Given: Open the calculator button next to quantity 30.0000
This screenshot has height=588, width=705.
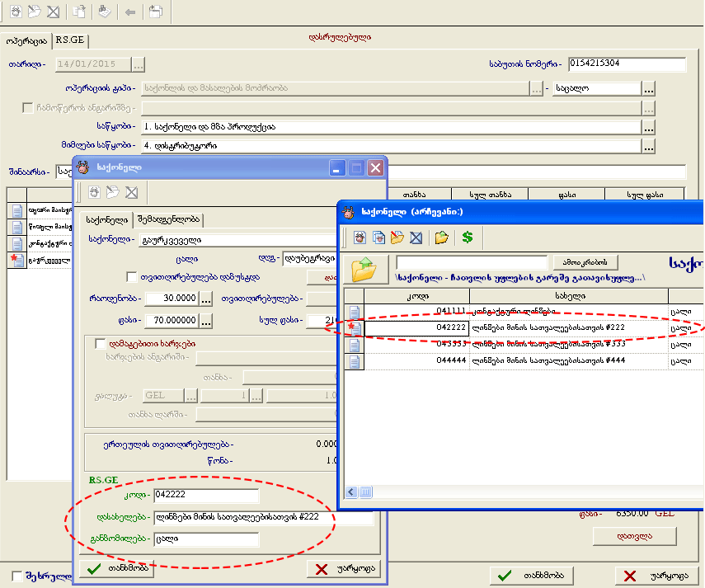Looking at the screenshot, I should 206,299.
